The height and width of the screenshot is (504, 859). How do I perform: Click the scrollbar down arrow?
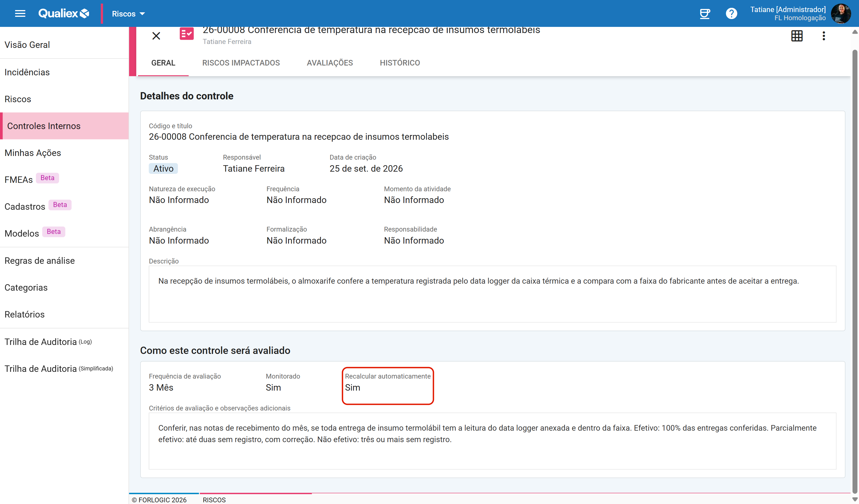pyautogui.click(x=855, y=500)
